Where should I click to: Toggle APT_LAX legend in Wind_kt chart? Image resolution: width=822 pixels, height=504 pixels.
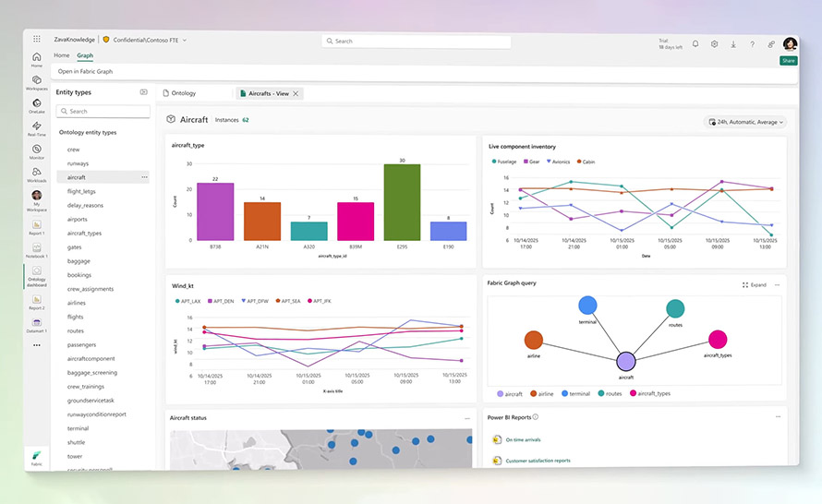tap(187, 301)
